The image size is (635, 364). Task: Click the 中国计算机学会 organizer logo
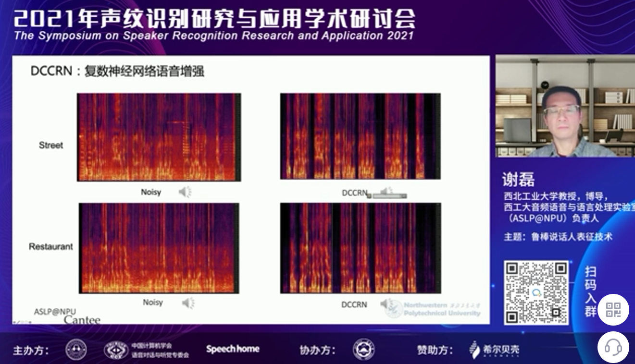coord(146,350)
